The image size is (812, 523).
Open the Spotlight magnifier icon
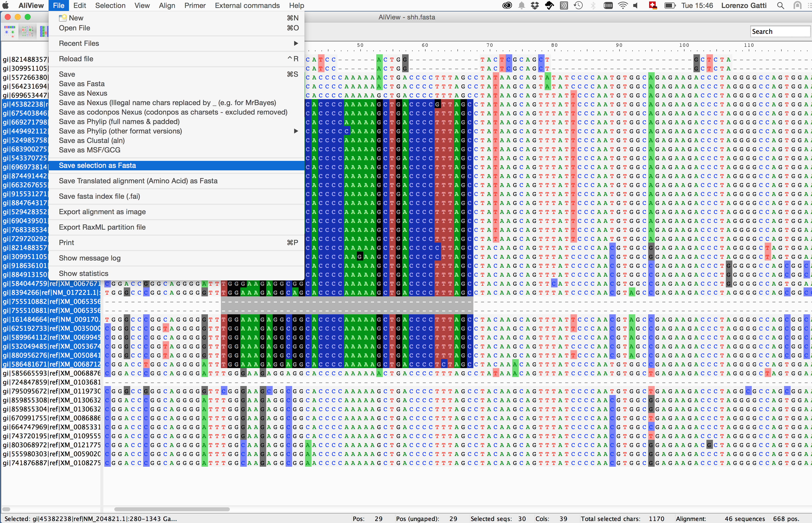tap(780, 5)
